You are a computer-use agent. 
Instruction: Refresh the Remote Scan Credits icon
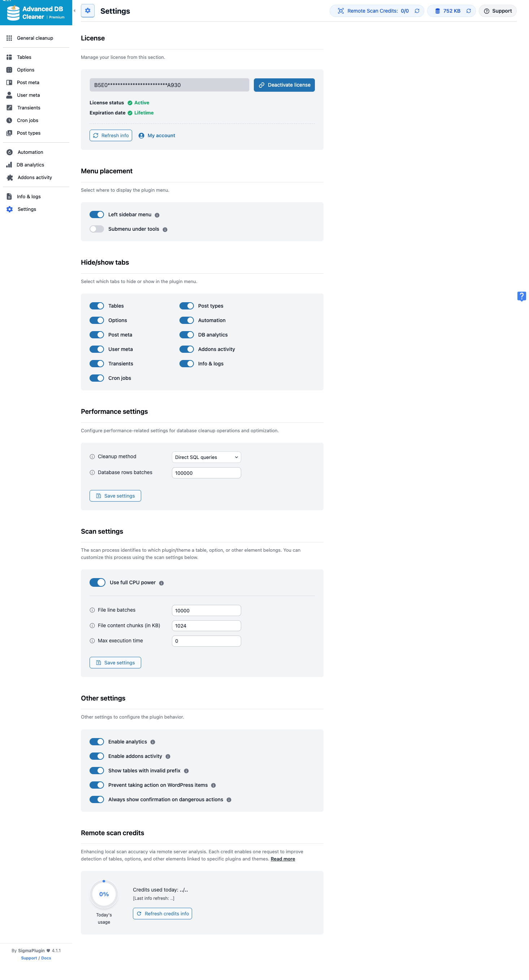[x=417, y=11]
